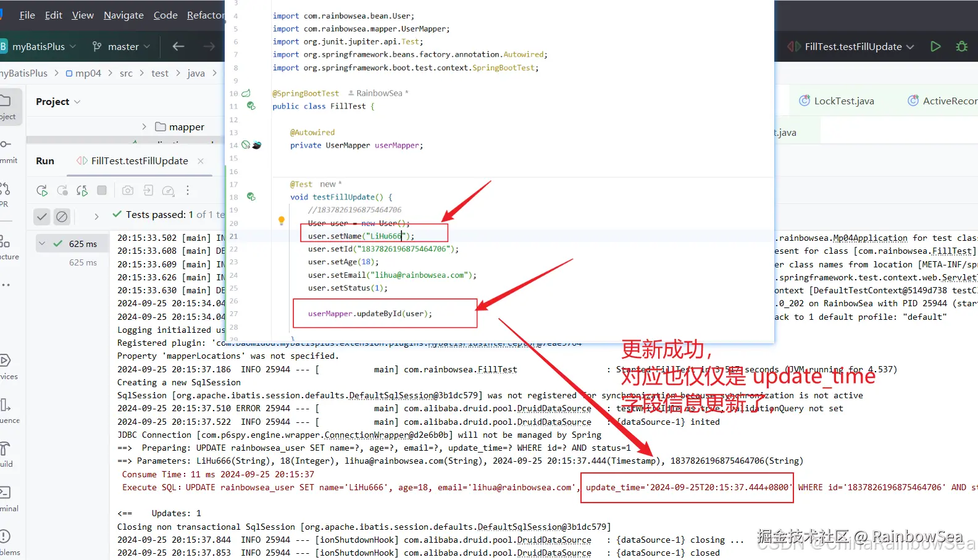The width and height of the screenshot is (978, 560).
Task: Navigate back with the left arrow
Action: pos(178,46)
